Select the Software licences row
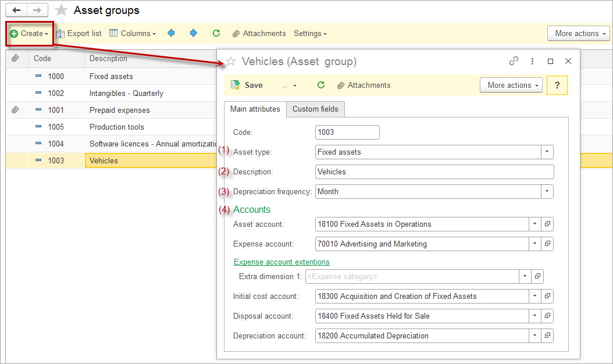 point(111,144)
